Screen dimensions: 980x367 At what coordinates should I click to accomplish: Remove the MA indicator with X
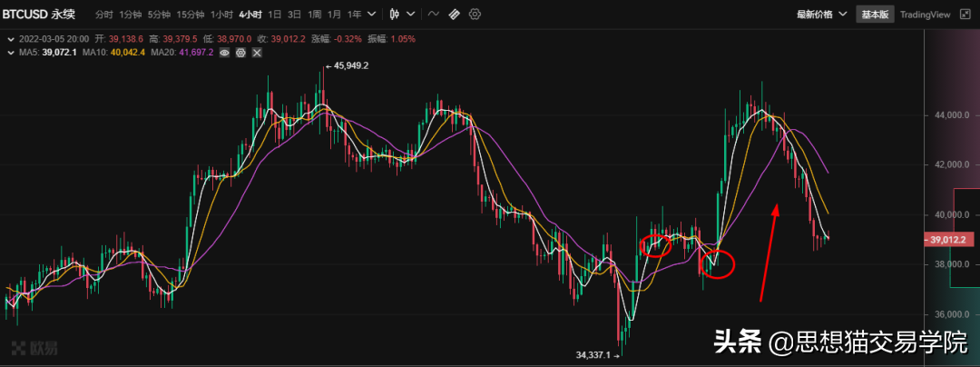(257, 54)
